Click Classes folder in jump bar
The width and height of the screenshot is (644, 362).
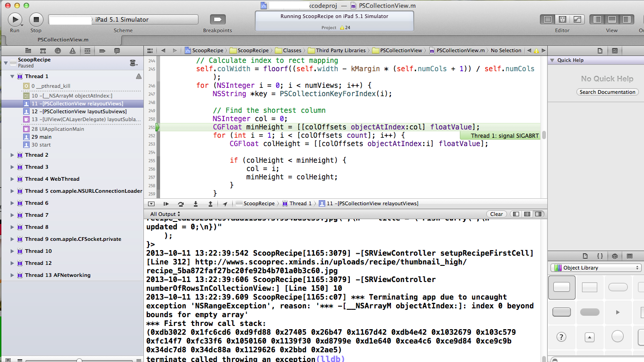tap(288, 50)
